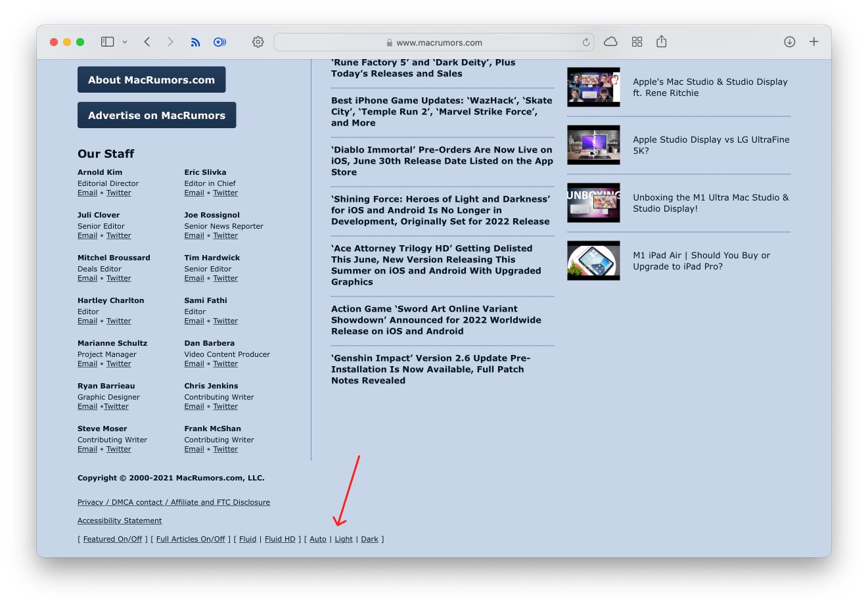Open M1 iPad Air Should You Buy title

[x=702, y=261]
